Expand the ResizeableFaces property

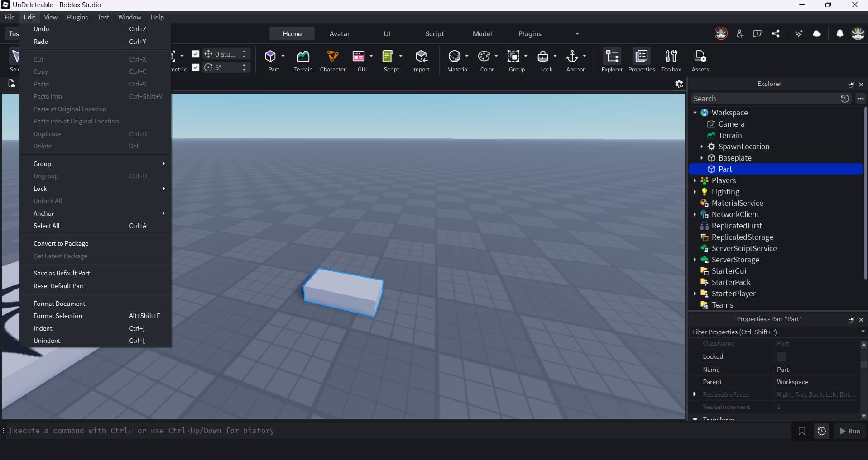(x=695, y=394)
